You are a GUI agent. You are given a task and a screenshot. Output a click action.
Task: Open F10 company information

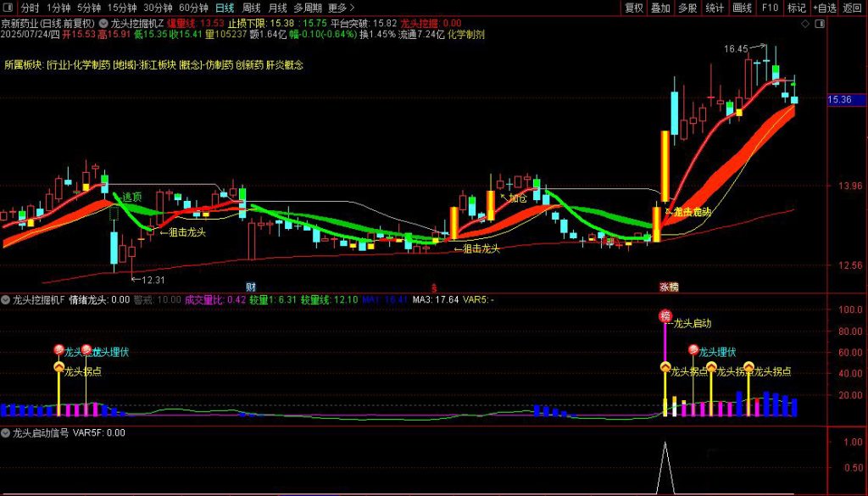[x=770, y=8]
